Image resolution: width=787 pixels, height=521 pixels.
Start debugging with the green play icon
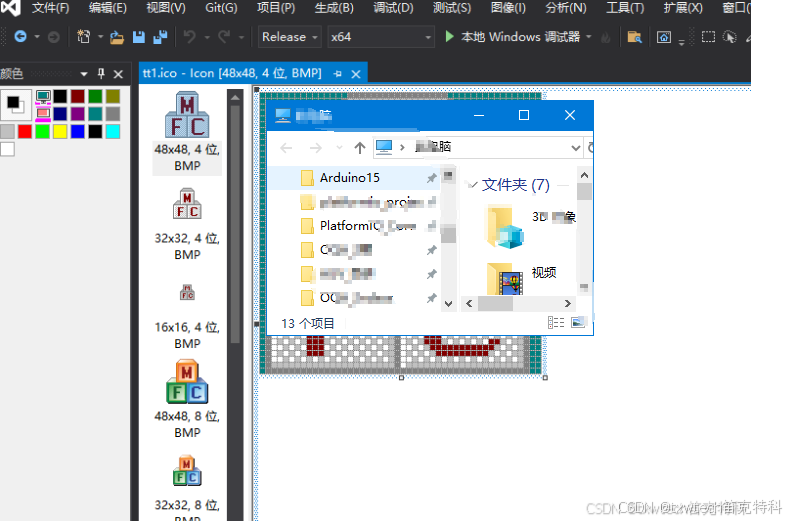(x=450, y=37)
